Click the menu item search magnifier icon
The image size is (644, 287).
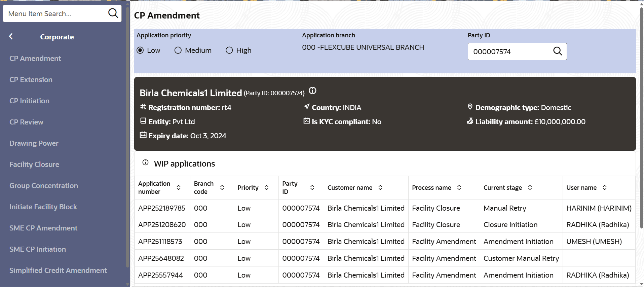(x=113, y=13)
